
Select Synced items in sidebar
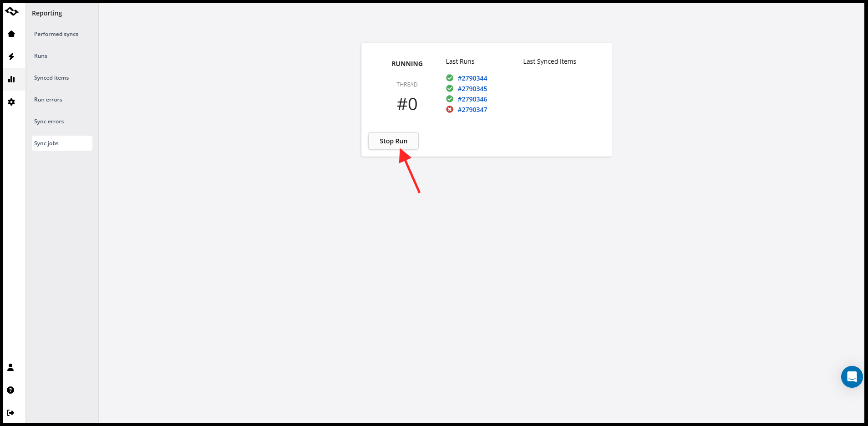pyautogui.click(x=51, y=78)
